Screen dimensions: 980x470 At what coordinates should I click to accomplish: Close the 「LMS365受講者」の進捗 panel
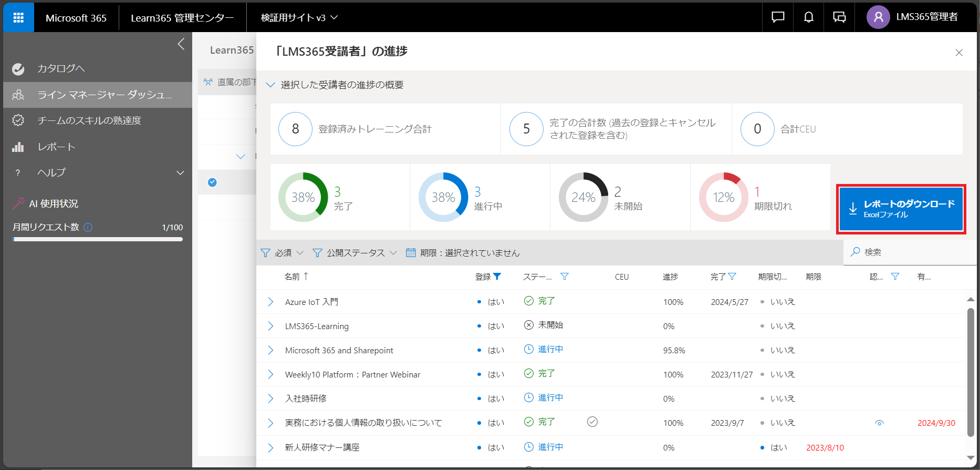click(959, 53)
